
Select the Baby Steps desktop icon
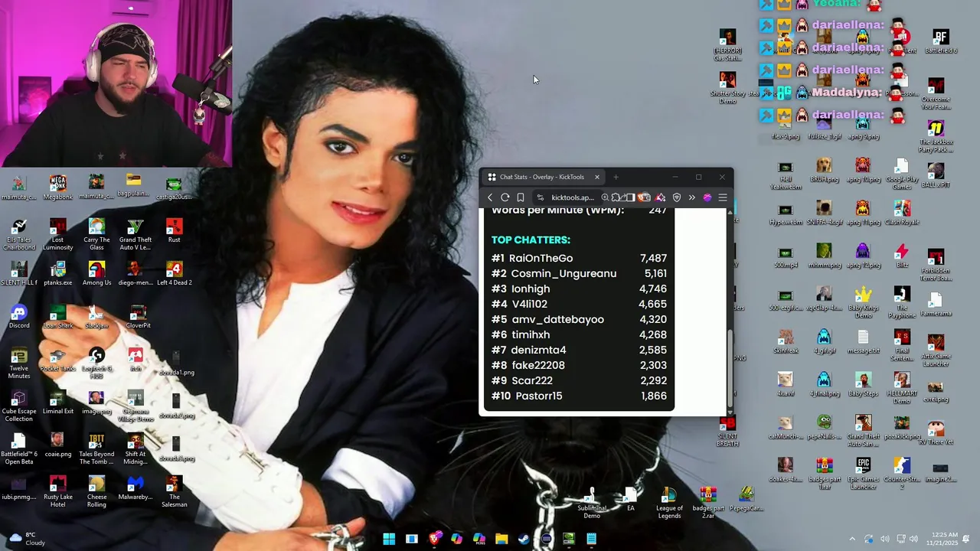click(x=863, y=384)
